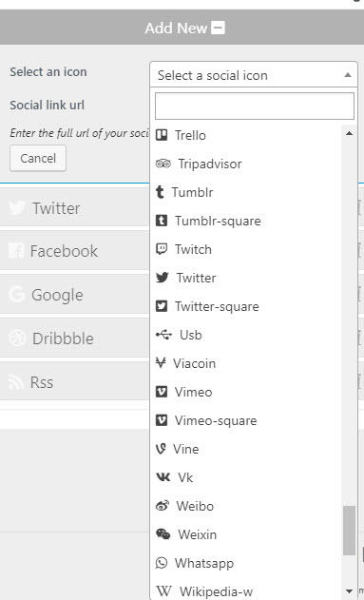Open the Twitter saved item row
This screenshot has width=364, height=600.
[74, 208]
